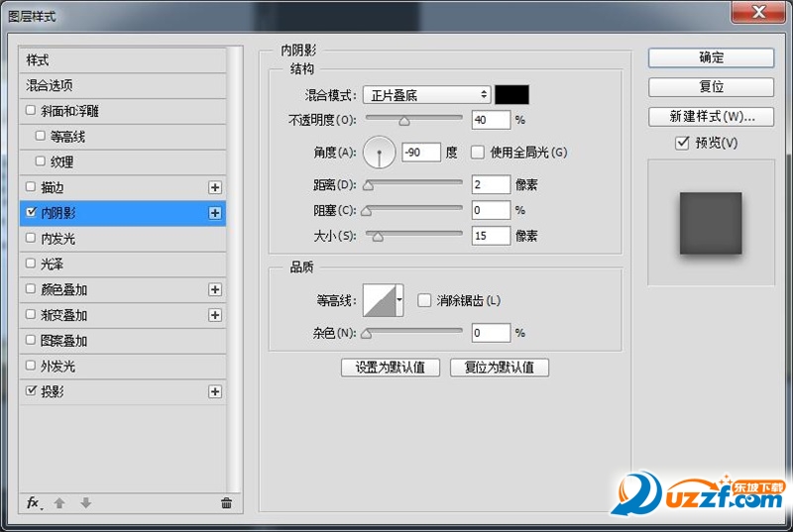Open the black shadow color swatch

click(x=511, y=95)
